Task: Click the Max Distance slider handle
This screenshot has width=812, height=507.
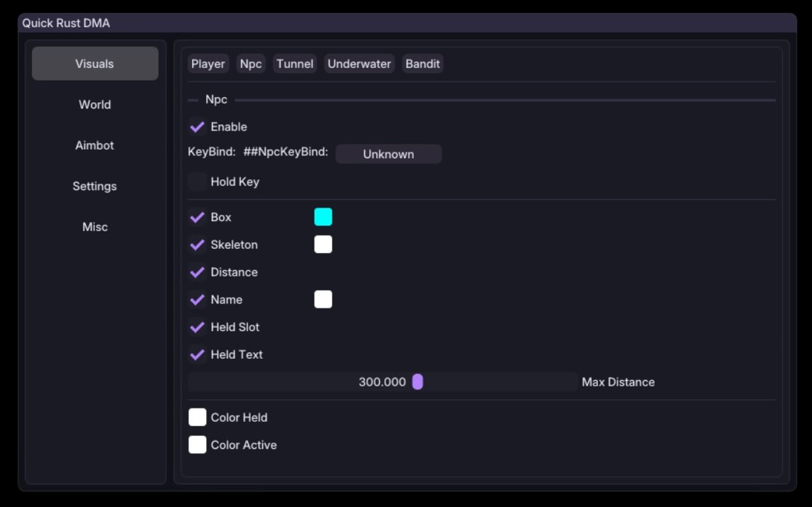Action: [417, 381]
